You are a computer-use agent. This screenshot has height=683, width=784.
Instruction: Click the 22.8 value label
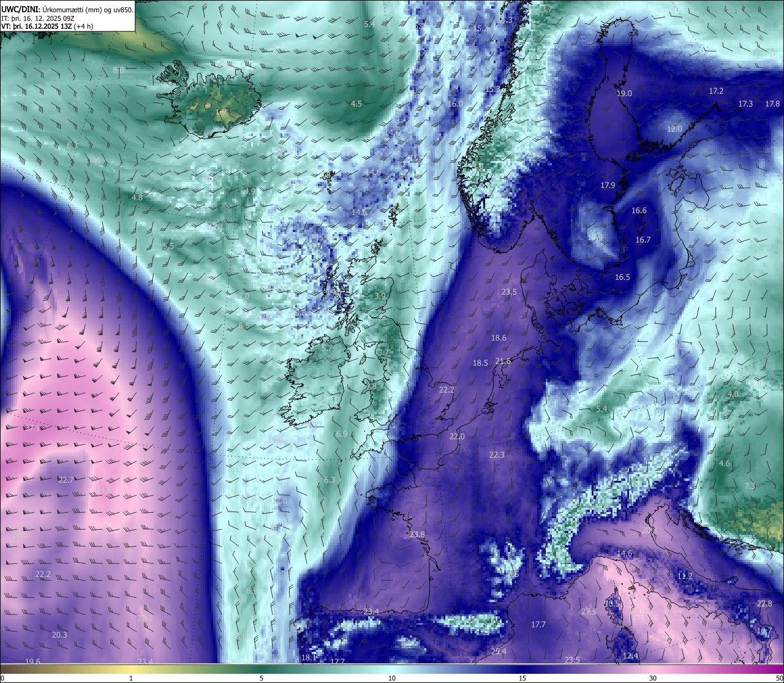764,603
